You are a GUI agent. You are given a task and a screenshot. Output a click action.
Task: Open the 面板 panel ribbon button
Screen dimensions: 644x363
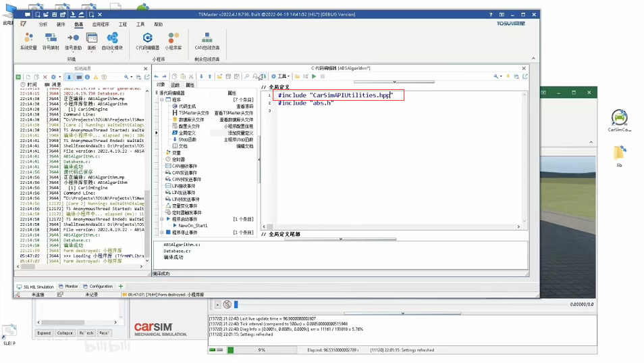[x=92, y=41]
